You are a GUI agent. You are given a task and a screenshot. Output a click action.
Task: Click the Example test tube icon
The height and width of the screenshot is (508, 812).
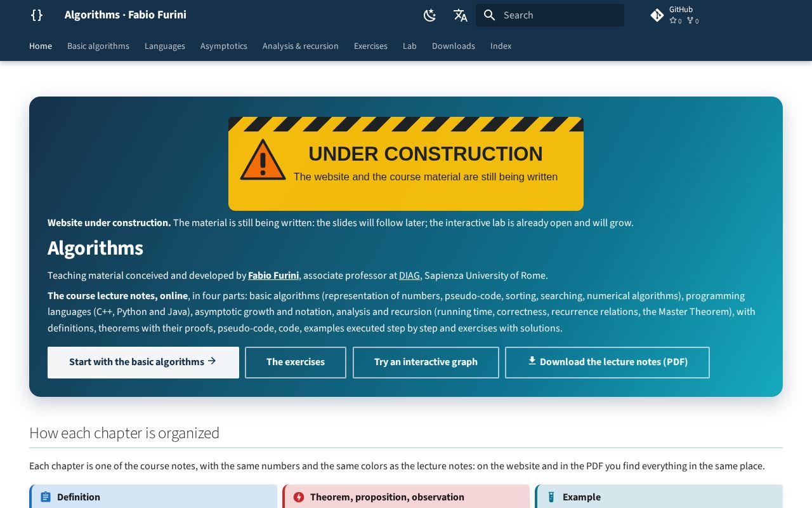pos(551,497)
